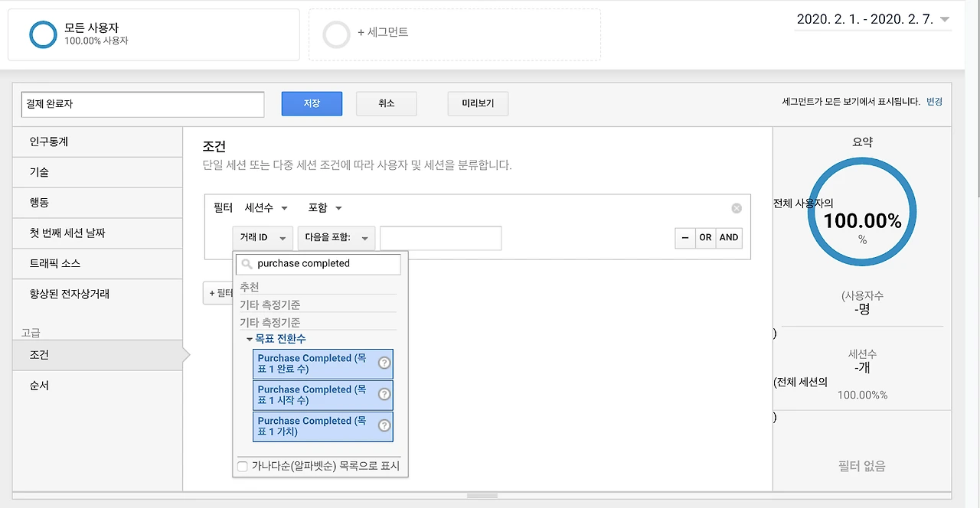Click the 변경 link
The image size is (980, 508).
click(934, 102)
